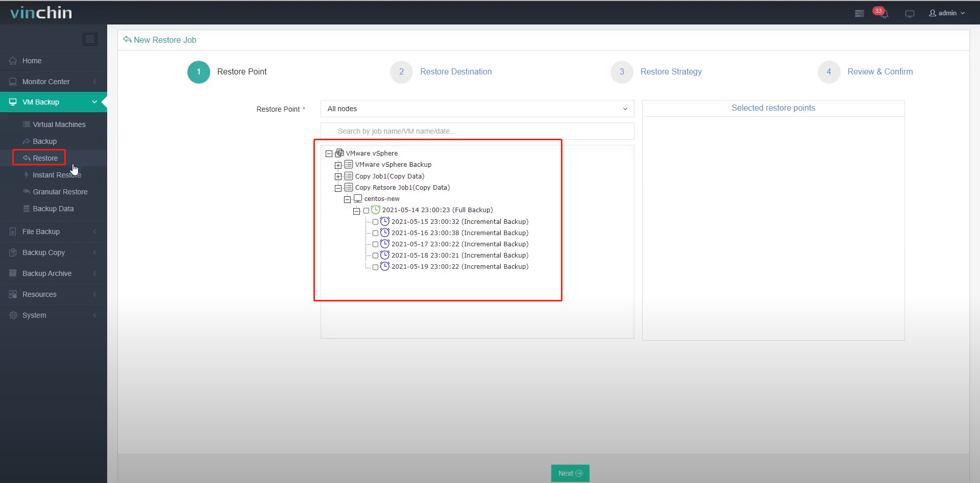Expand the Monitor Center submenu arrow

pyautogui.click(x=94, y=82)
